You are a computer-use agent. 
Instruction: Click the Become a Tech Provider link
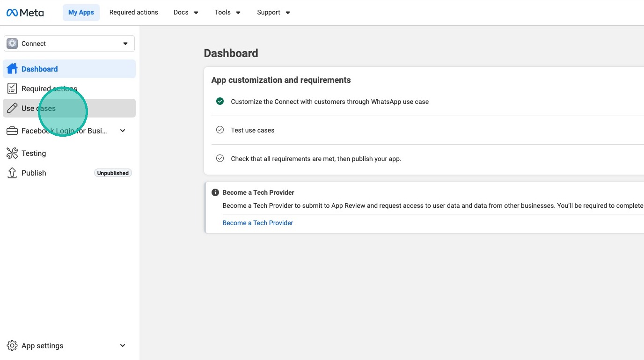(x=258, y=223)
